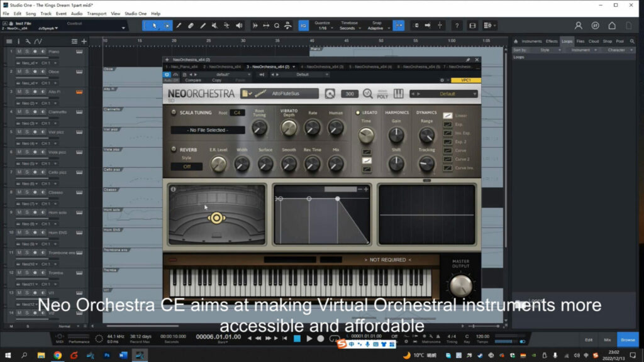Click the Copy button in plugin header
Screen dimensions: 644x362
click(216, 80)
